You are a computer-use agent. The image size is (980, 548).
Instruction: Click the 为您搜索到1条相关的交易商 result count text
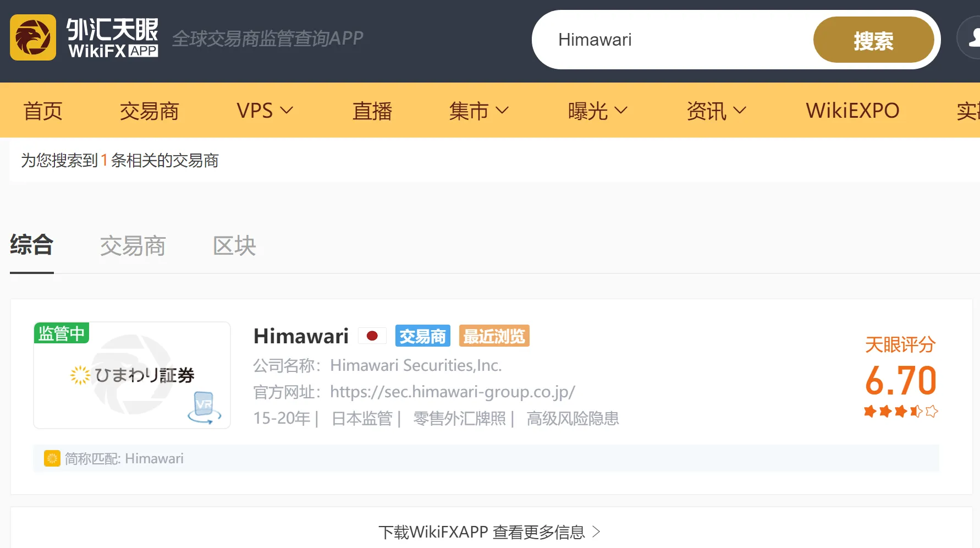coord(120,160)
